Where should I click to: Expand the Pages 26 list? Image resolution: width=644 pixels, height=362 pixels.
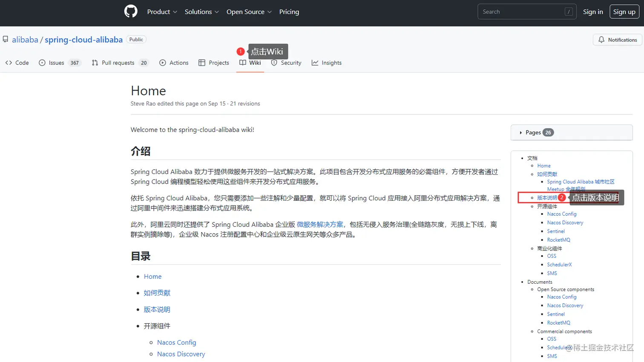click(x=572, y=133)
